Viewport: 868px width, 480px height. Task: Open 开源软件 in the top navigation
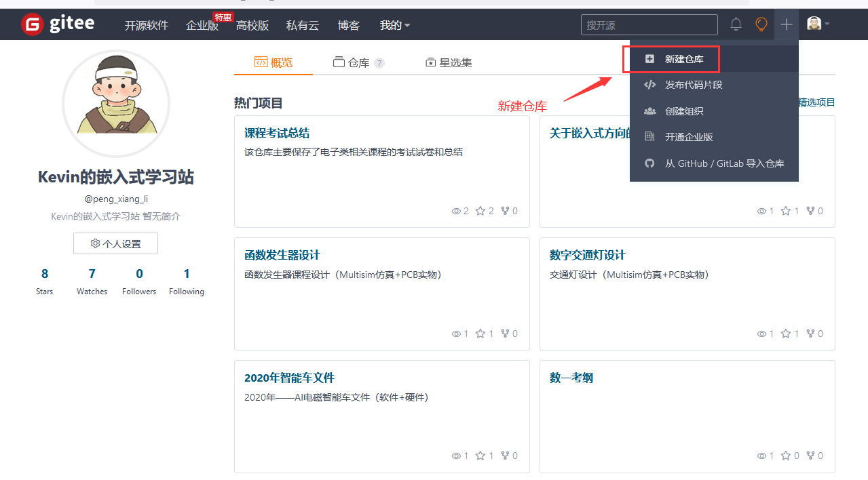(147, 25)
